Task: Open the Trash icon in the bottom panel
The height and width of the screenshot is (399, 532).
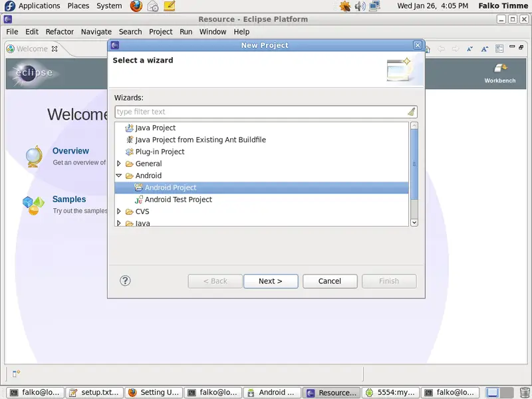Action: coord(525,392)
